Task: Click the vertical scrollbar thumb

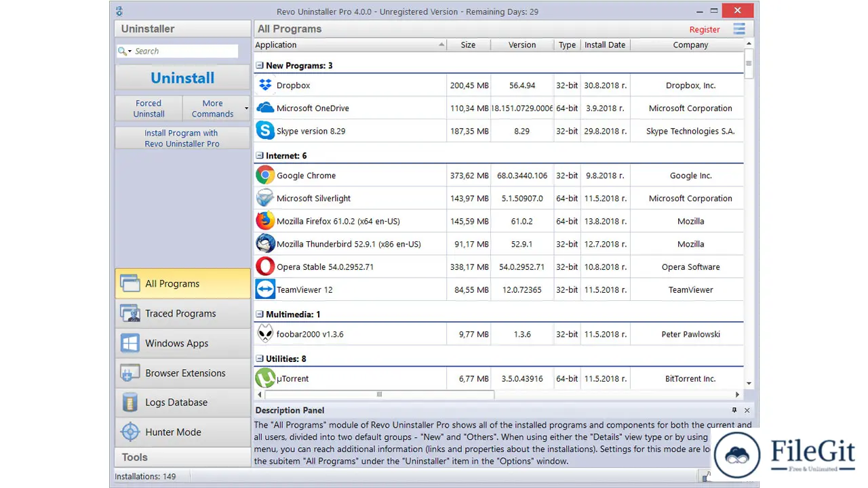Action: 749,64
